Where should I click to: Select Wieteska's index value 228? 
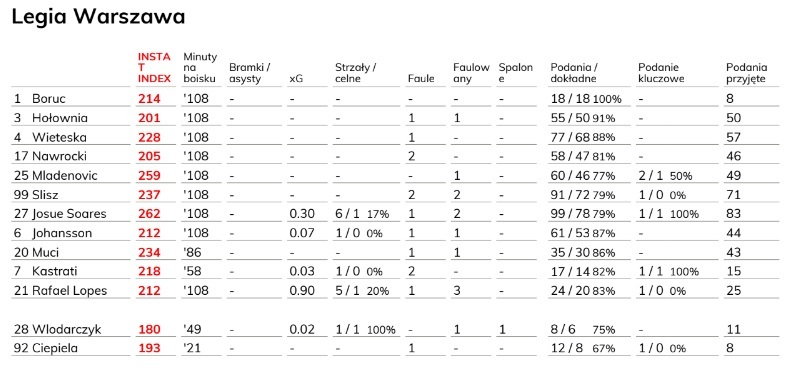(150, 138)
